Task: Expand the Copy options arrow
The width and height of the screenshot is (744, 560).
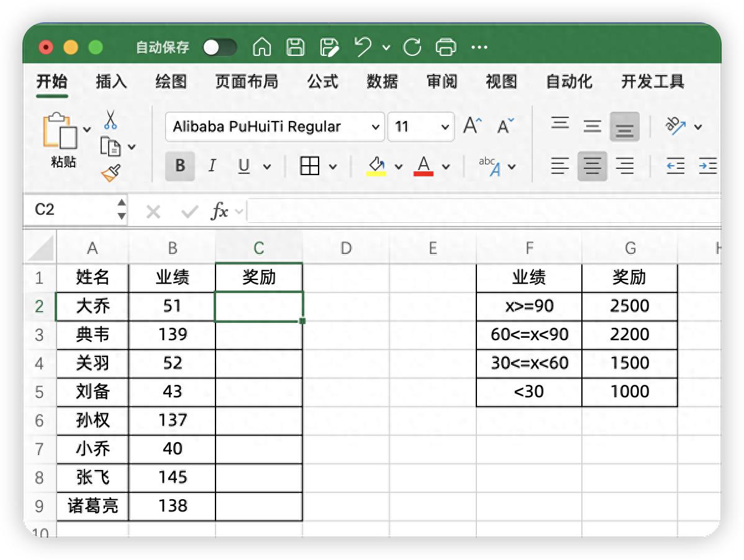Action: click(x=132, y=147)
